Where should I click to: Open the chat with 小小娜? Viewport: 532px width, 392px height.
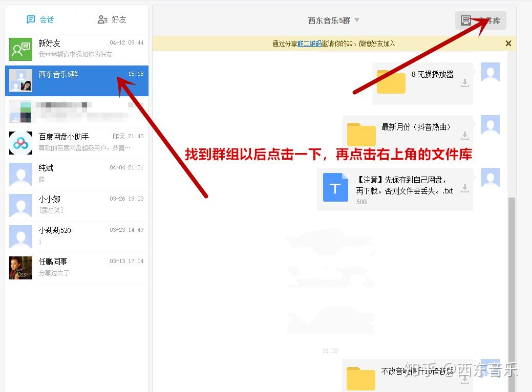point(77,205)
